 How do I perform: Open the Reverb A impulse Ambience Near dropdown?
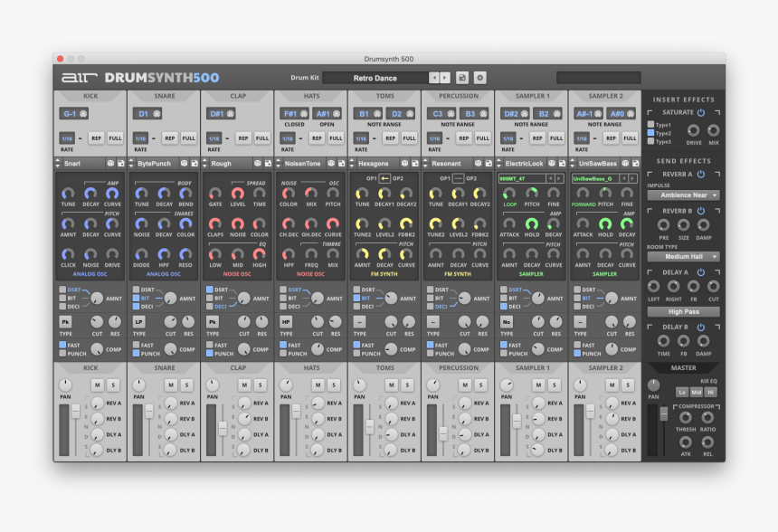click(683, 195)
